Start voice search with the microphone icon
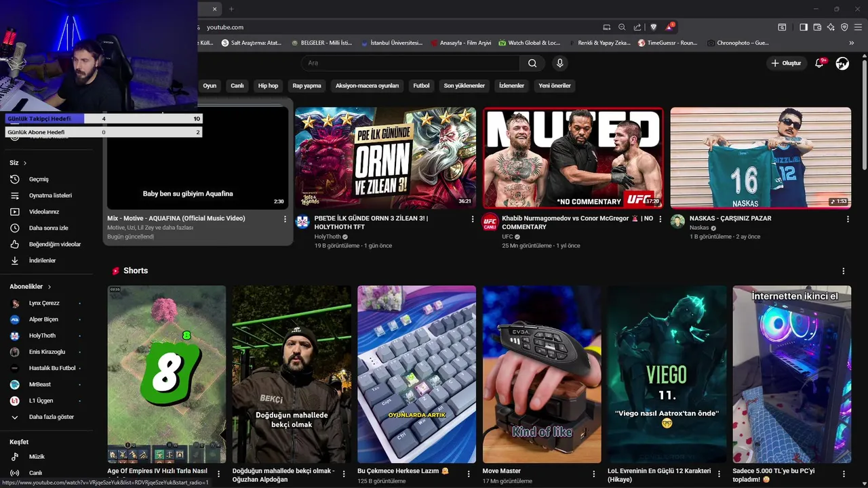 coord(559,63)
